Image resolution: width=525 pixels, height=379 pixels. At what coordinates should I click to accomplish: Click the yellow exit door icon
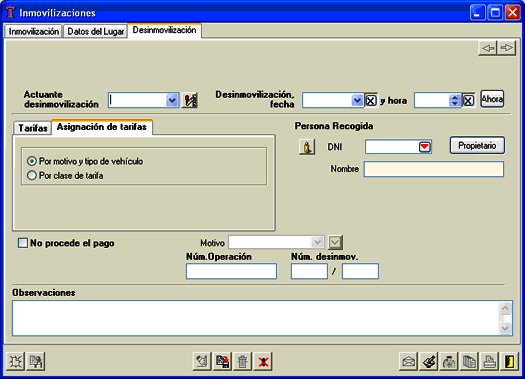(x=509, y=361)
